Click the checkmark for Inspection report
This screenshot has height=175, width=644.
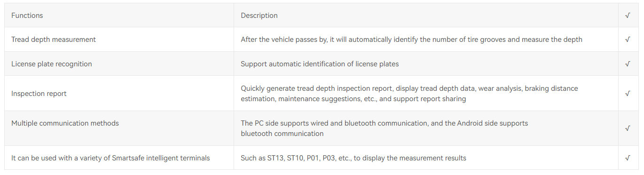click(628, 94)
